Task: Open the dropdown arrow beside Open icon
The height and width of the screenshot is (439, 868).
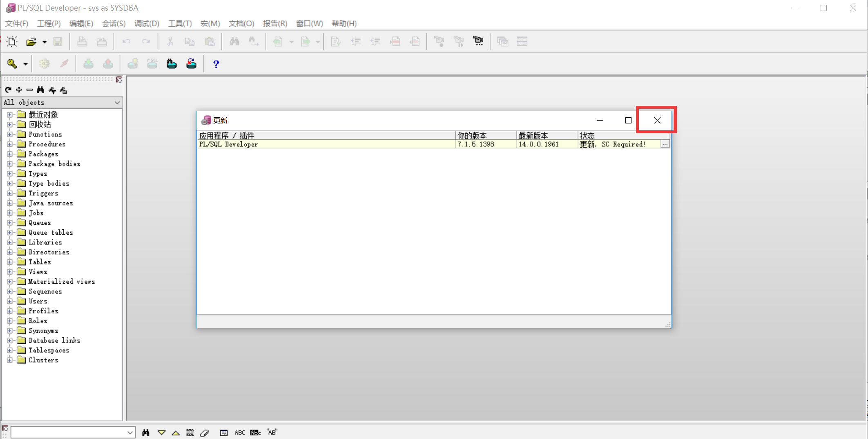Action: (x=45, y=42)
